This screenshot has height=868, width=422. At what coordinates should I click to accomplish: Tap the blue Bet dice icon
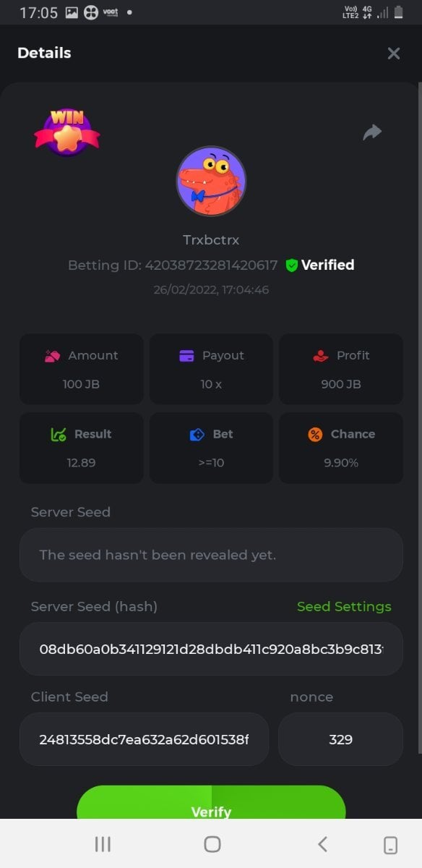pos(197,435)
